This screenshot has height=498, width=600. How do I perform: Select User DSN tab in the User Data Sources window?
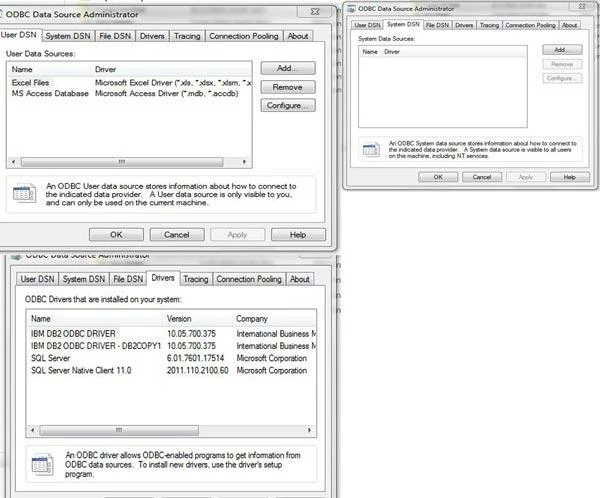(x=19, y=35)
